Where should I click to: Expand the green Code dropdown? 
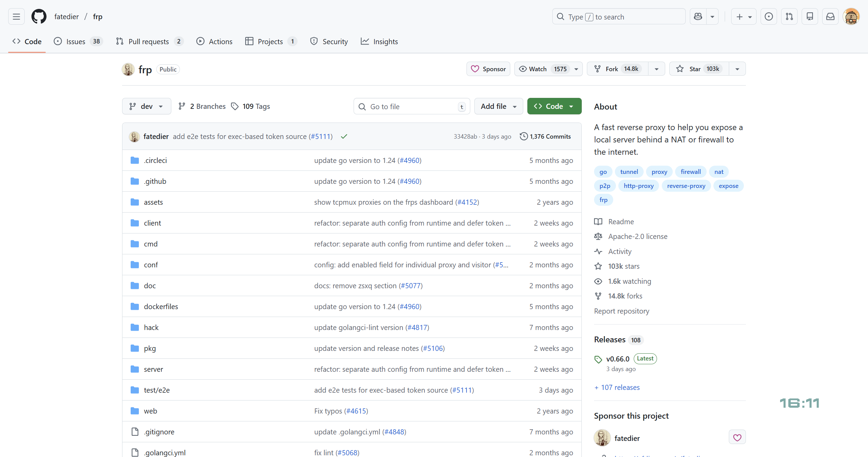pyautogui.click(x=554, y=106)
